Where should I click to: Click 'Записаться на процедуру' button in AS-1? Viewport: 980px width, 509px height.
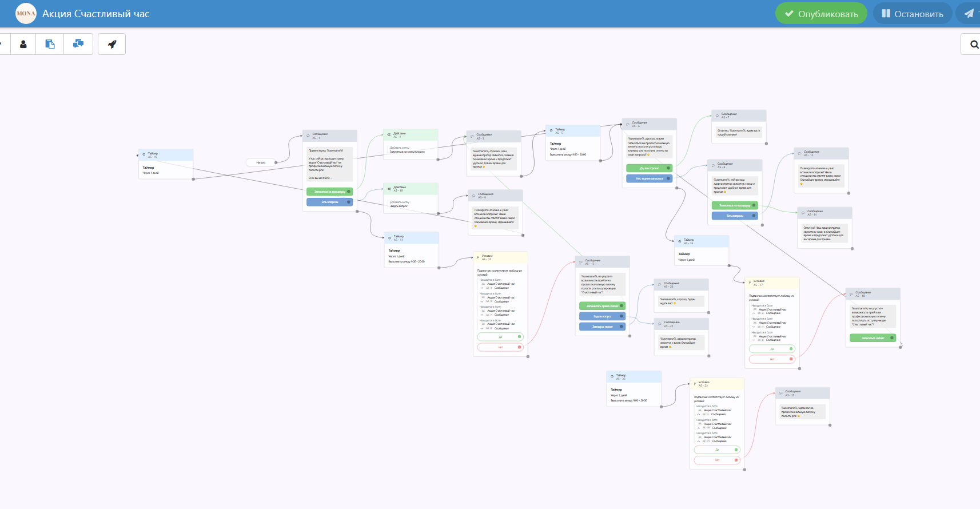coord(329,192)
